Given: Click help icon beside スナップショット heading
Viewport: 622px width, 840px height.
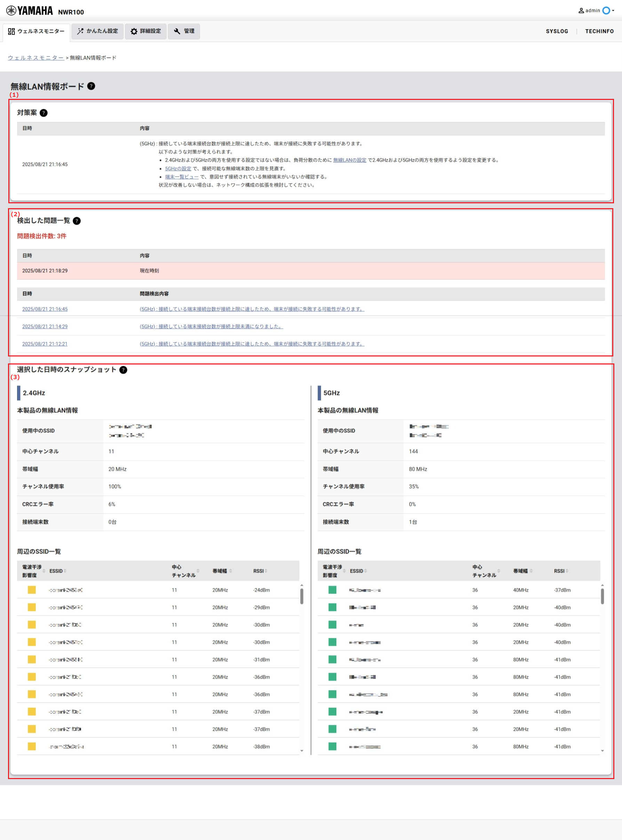Looking at the screenshot, I should (x=123, y=370).
